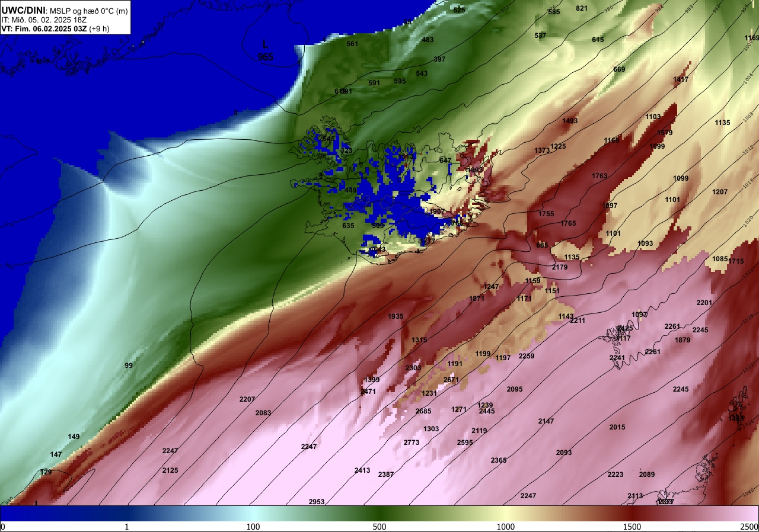The image size is (759, 532).
Task: Click the map value 149
Action: click(x=74, y=437)
